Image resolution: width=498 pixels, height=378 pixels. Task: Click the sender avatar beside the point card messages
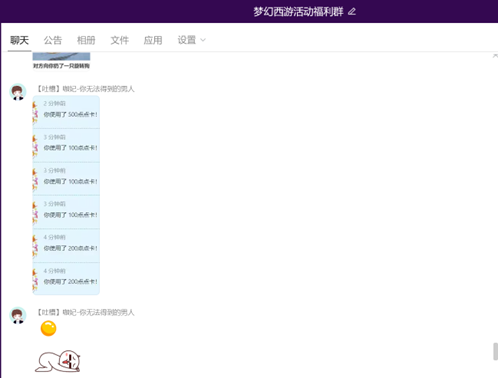coord(18,92)
